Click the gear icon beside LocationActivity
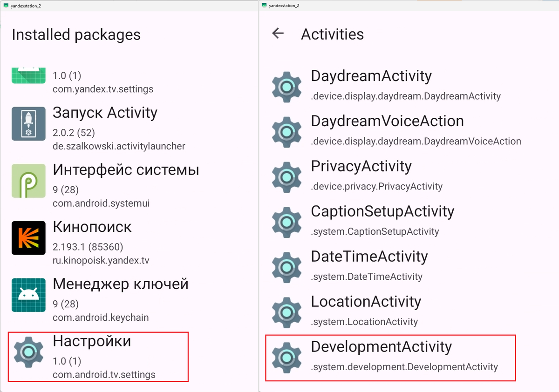The height and width of the screenshot is (392, 559). click(x=287, y=312)
